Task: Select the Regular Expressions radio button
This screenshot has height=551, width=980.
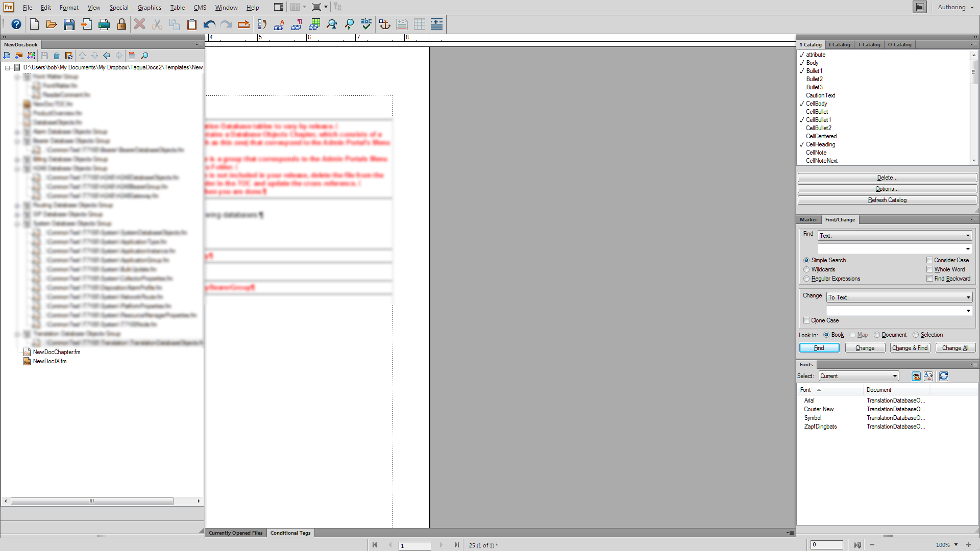Action: point(806,279)
